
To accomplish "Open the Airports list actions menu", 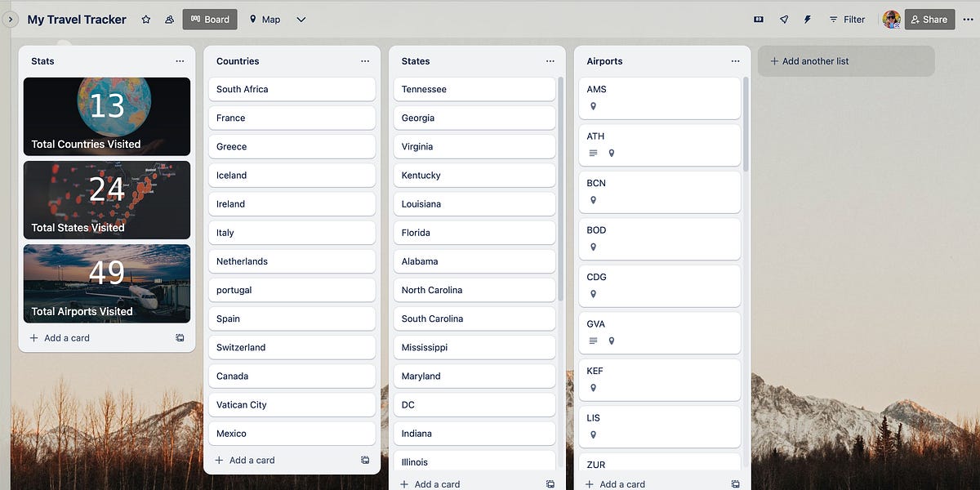I will 733,60.
